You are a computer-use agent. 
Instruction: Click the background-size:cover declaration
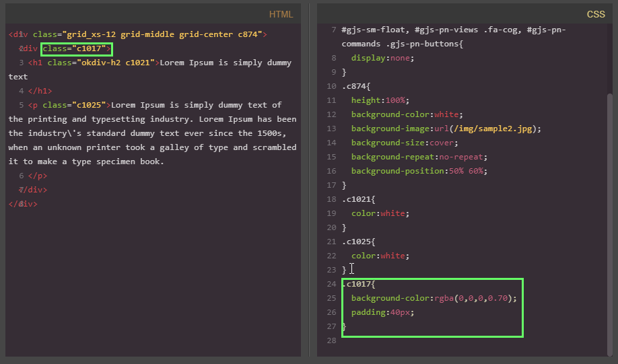[x=405, y=143]
